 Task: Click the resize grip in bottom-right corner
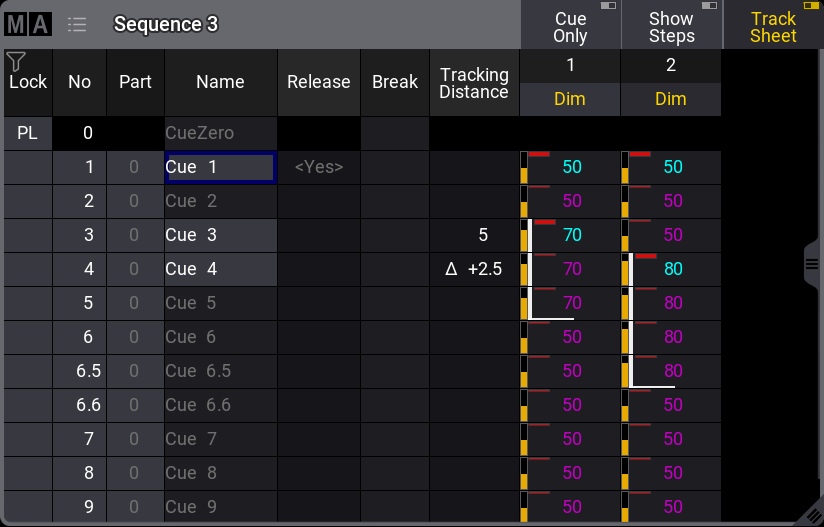(x=812, y=515)
